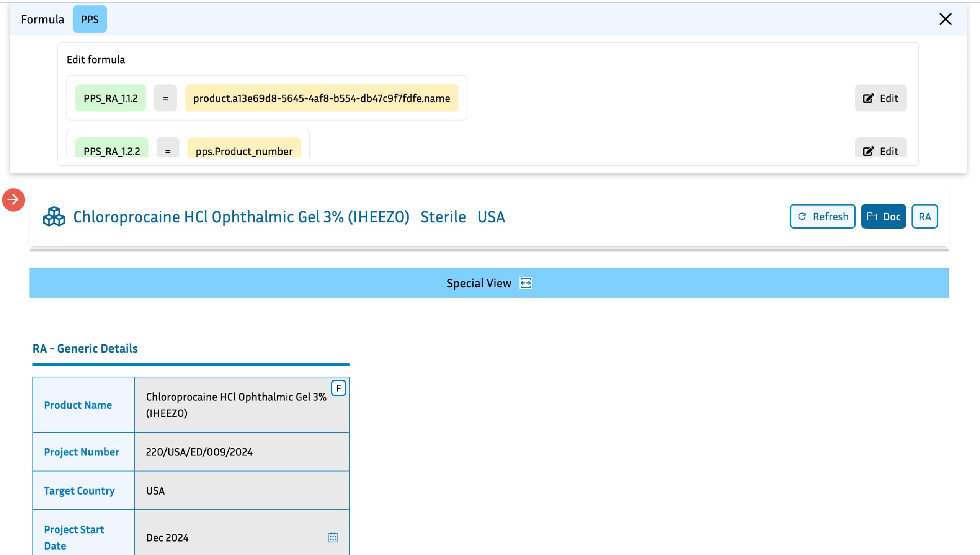Click the product cubes icon
The width and height of the screenshot is (980, 555).
click(x=54, y=217)
